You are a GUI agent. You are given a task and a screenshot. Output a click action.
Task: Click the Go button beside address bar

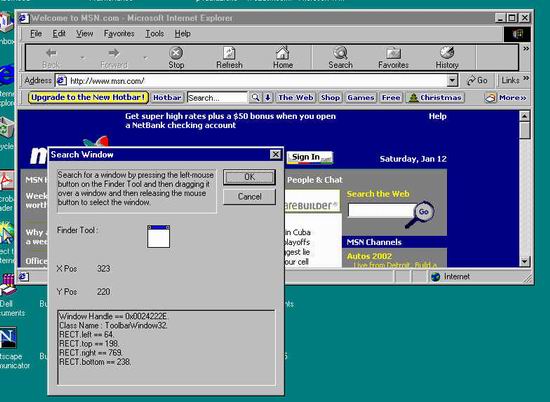tap(477, 81)
